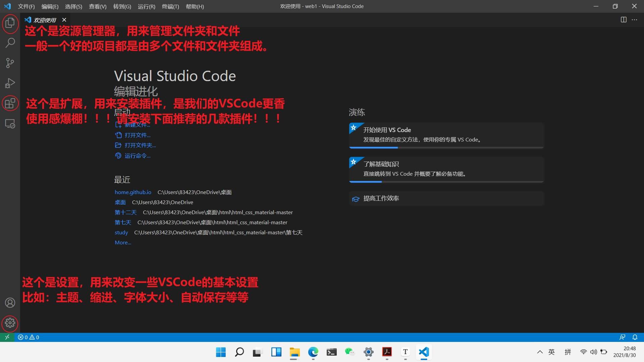Click the 打开文件夹... link
Image resolution: width=644 pixels, height=362 pixels.
[x=136, y=145]
